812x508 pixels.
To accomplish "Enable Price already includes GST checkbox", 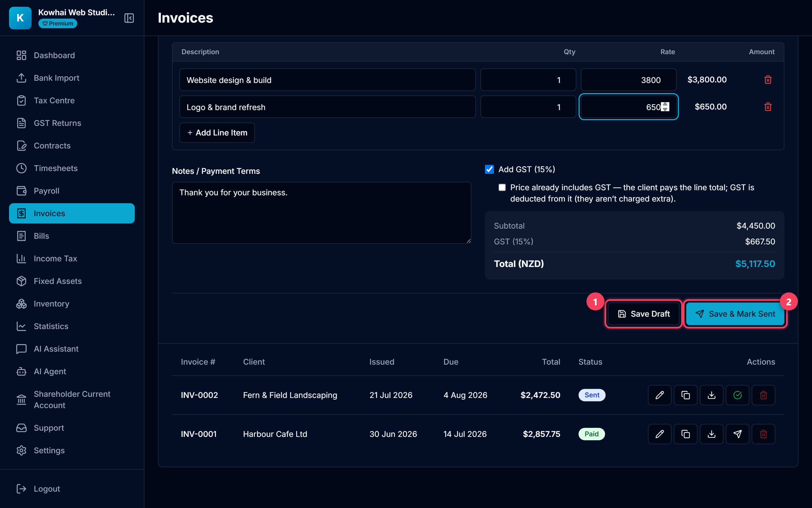I will pyautogui.click(x=502, y=187).
